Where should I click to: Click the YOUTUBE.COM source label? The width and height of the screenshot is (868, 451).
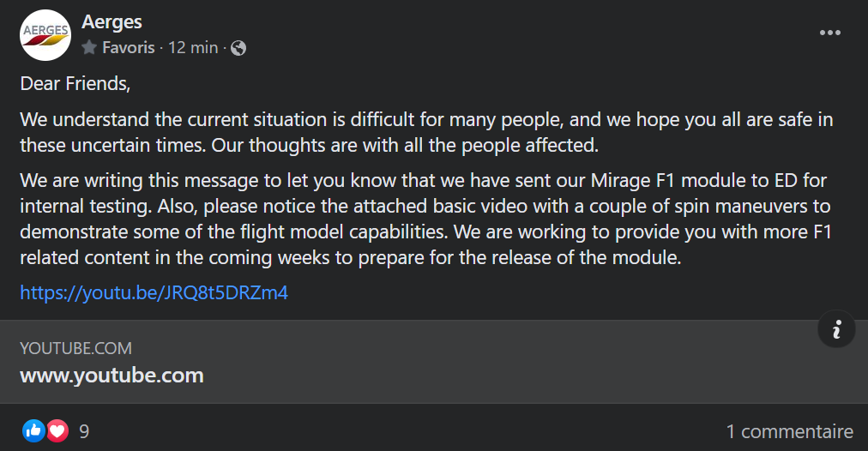[x=75, y=348]
